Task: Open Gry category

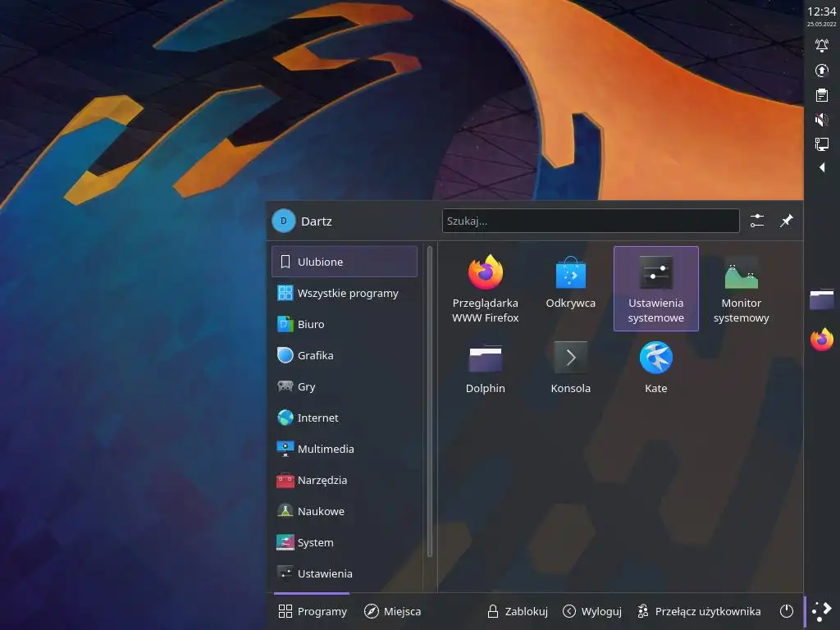Action: pyautogui.click(x=345, y=386)
